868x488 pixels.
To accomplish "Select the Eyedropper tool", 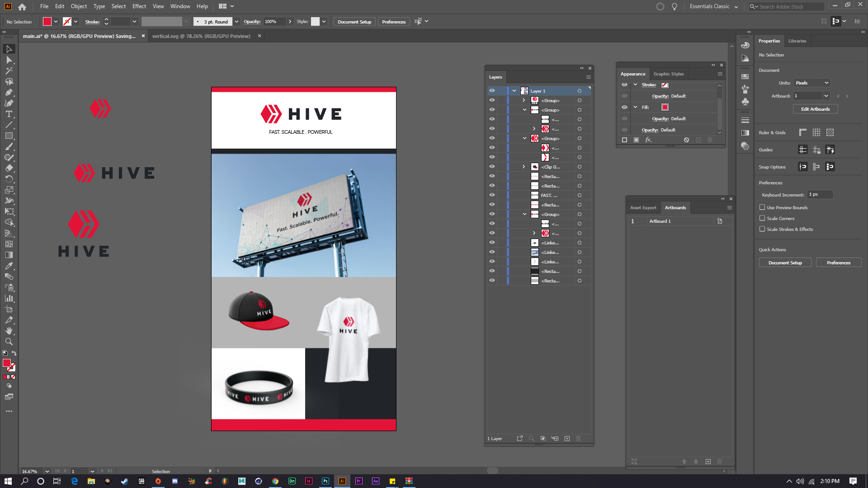I will pos(9,266).
